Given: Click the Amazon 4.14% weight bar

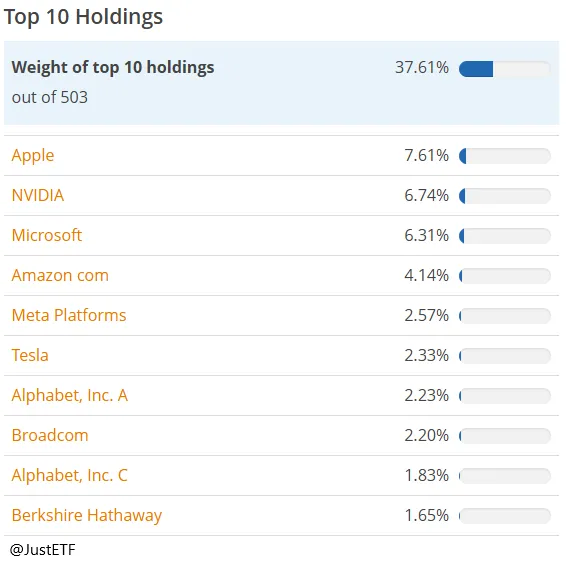Looking at the screenshot, I should pos(505,276).
